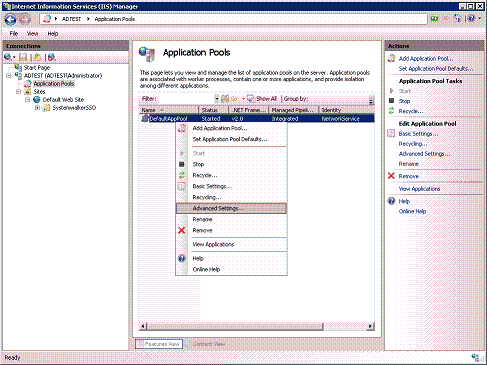Choose Recycle in the context menu
The width and height of the screenshot is (487, 365).
click(x=231, y=175)
